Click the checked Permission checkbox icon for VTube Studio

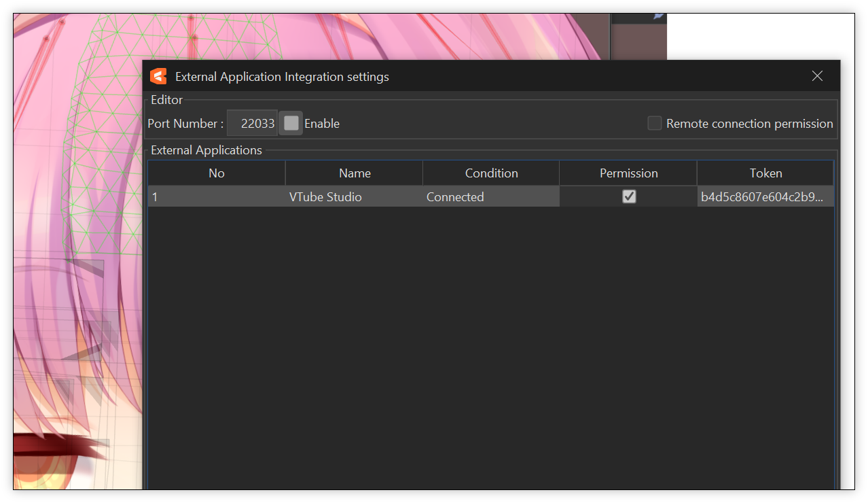click(x=628, y=196)
